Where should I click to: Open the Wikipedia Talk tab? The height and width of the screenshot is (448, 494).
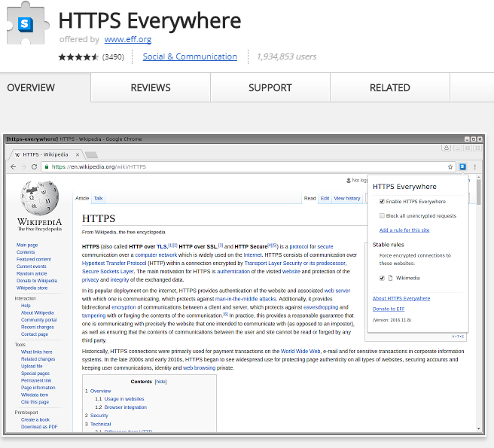tap(99, 198)
